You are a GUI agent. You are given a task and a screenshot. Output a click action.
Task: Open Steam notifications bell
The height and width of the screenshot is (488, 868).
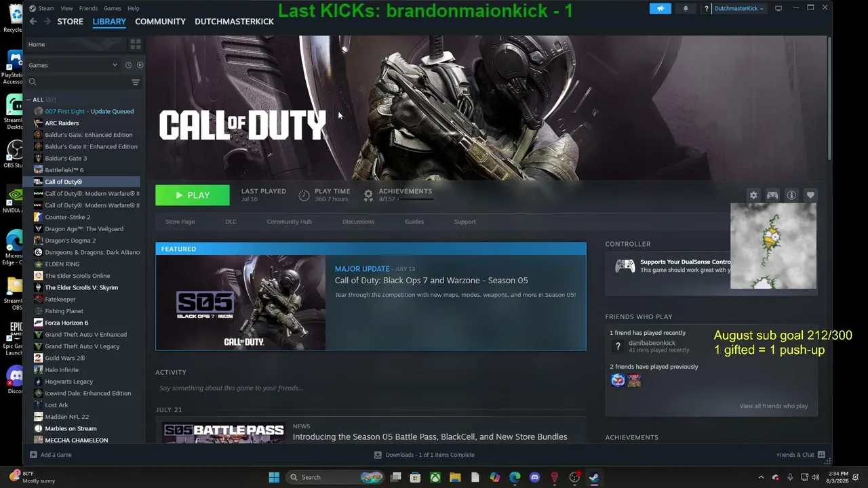pyautogui.click(x=686, y=8)
